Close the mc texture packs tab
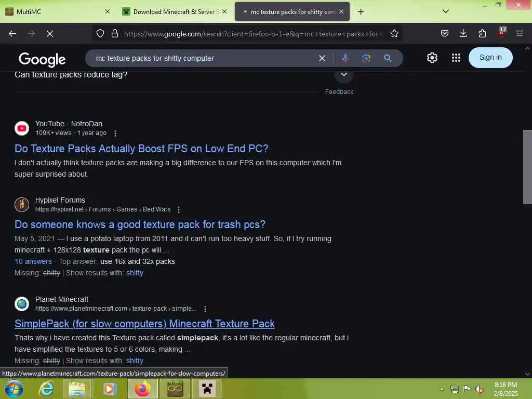532x399 pixels. (341, 11)
